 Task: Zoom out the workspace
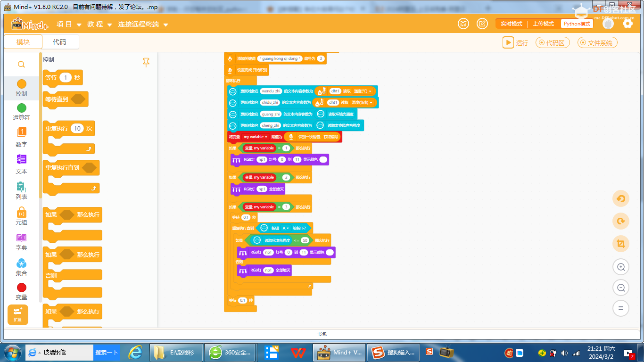[x=621, y=288]
